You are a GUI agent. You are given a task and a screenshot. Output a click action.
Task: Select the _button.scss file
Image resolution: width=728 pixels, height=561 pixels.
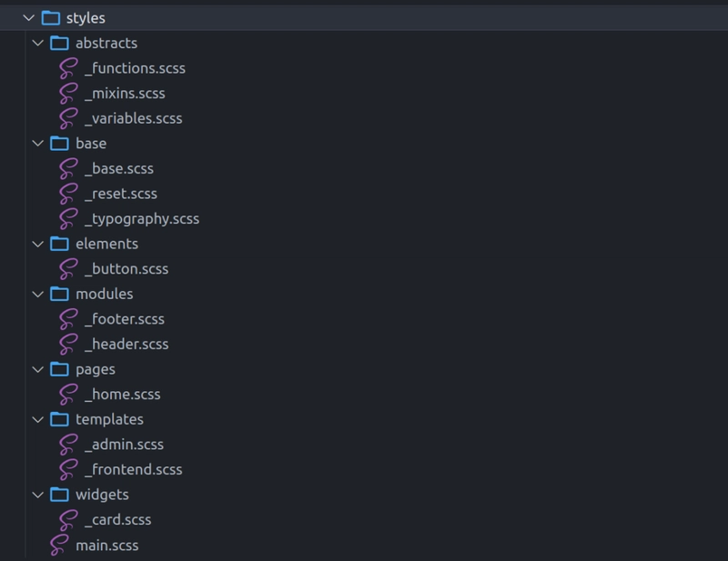[x=126, y=269]
